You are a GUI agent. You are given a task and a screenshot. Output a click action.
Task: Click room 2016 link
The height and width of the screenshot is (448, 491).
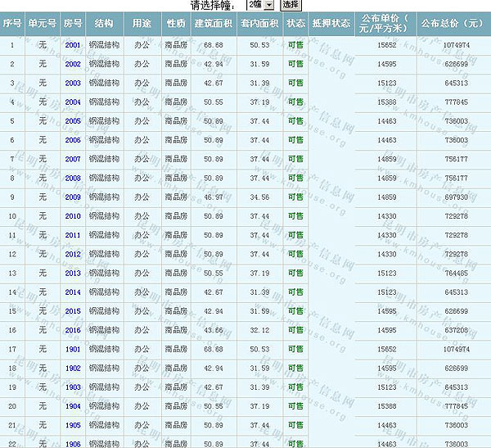pyautogui.click(x=73, y=330)
